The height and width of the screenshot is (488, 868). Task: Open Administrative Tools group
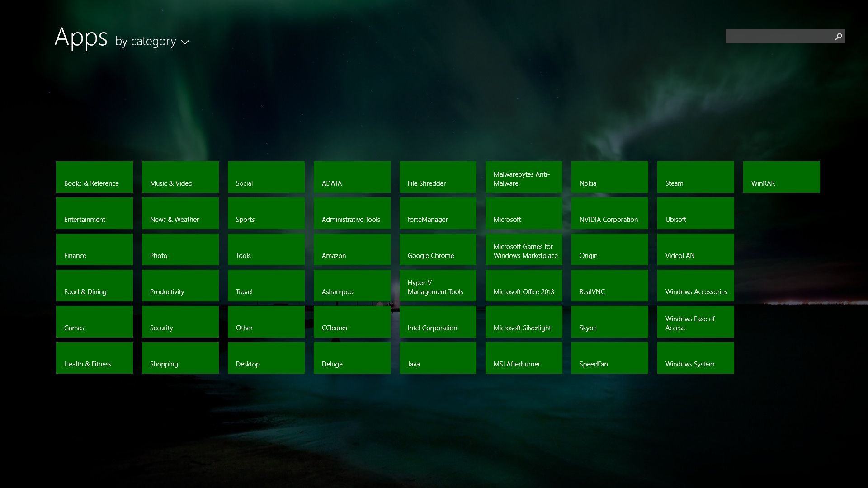[352, 213]
